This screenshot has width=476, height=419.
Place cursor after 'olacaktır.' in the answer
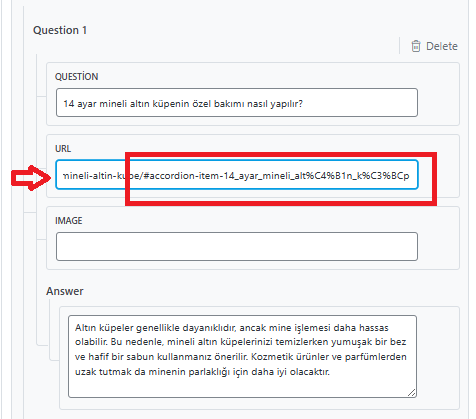tap(330, 372)
